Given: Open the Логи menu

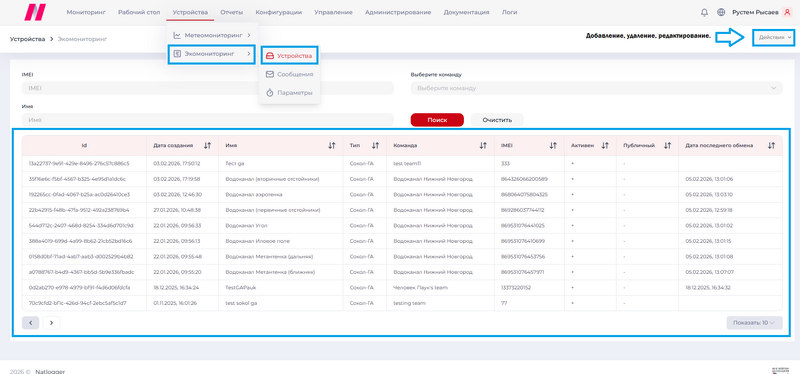Looking at the screenshot, I should [x=509, y=12].
